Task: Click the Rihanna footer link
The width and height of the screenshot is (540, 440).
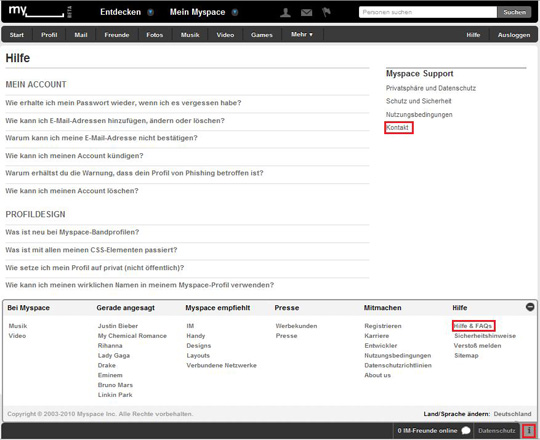Action: [x=110, y=345]
